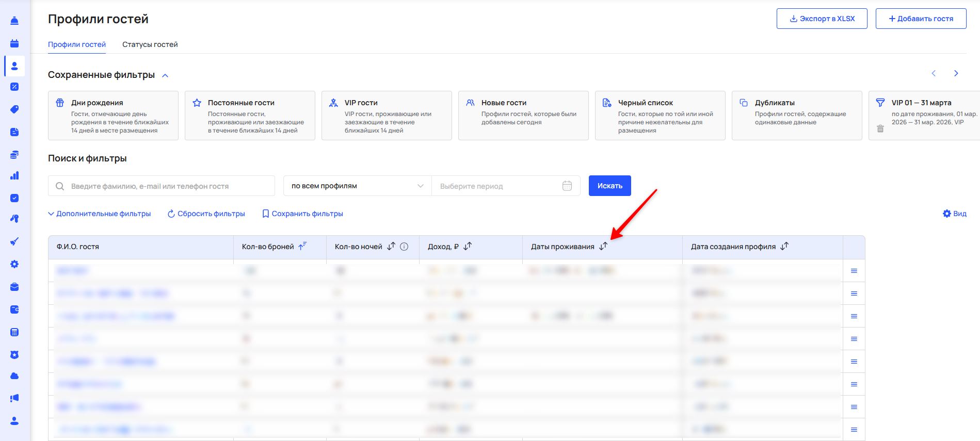This screenshot has width=980, height=441.
Task: Click the coins stack sidebar icon
Action: [14, 154]
